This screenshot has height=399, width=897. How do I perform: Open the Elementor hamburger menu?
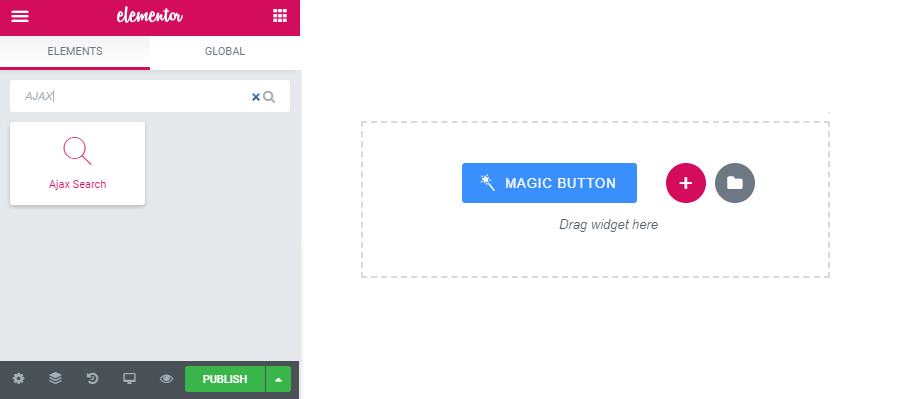click(x=20, y=16)
